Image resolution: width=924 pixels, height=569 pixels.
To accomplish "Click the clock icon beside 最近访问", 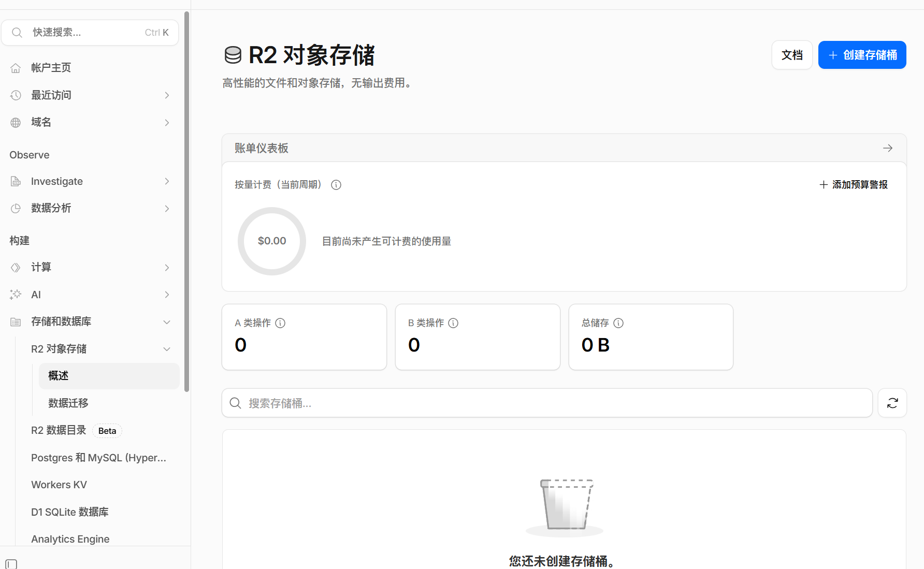I will 16,95.
